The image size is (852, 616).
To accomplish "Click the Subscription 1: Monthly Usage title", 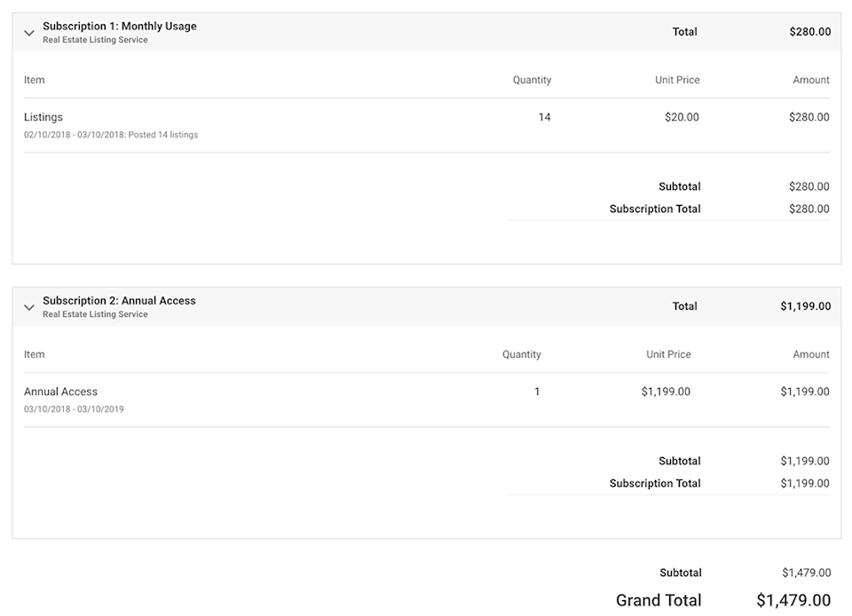I will [x=120, y=27].
